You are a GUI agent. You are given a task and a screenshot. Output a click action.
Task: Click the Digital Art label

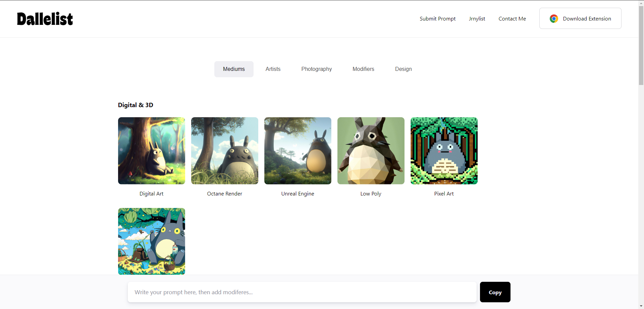click(152, 194)
